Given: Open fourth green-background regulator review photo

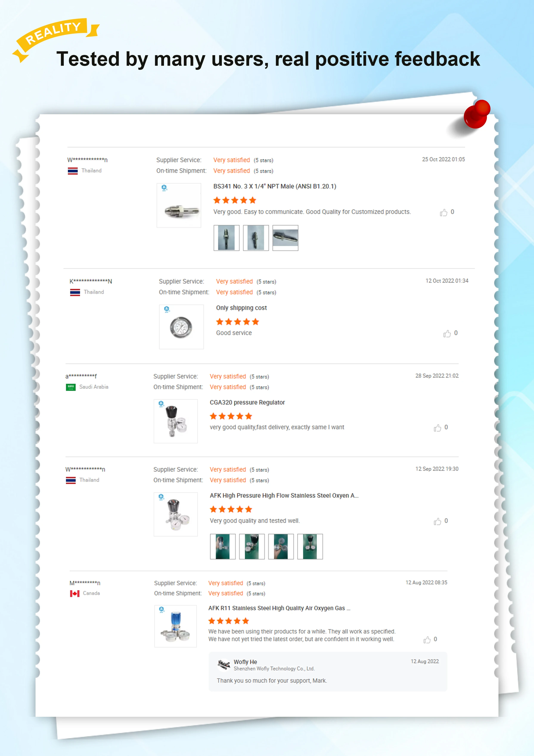Looking at the screenshot, I should pyautogui.click(x=310, y=547).
